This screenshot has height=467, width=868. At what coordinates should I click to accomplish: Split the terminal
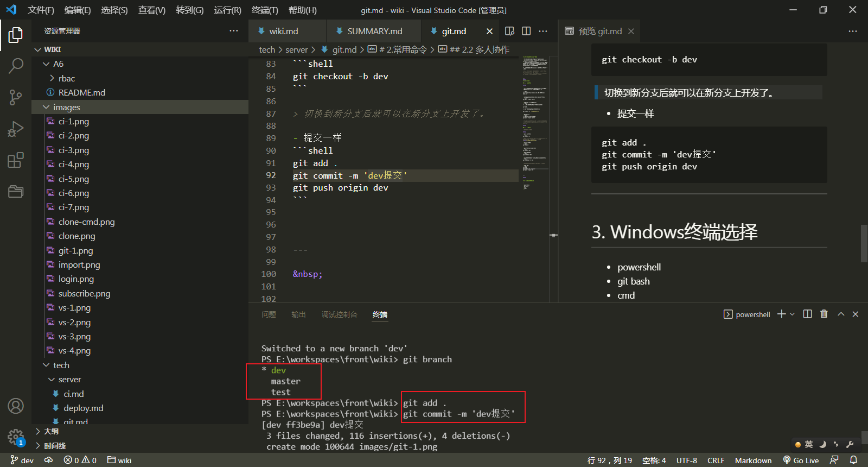pyautogui.click(x=807, y=314)
